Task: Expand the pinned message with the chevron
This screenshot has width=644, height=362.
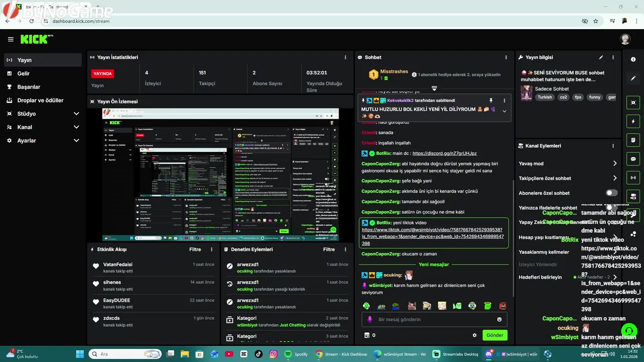Action: click(504, 111)
